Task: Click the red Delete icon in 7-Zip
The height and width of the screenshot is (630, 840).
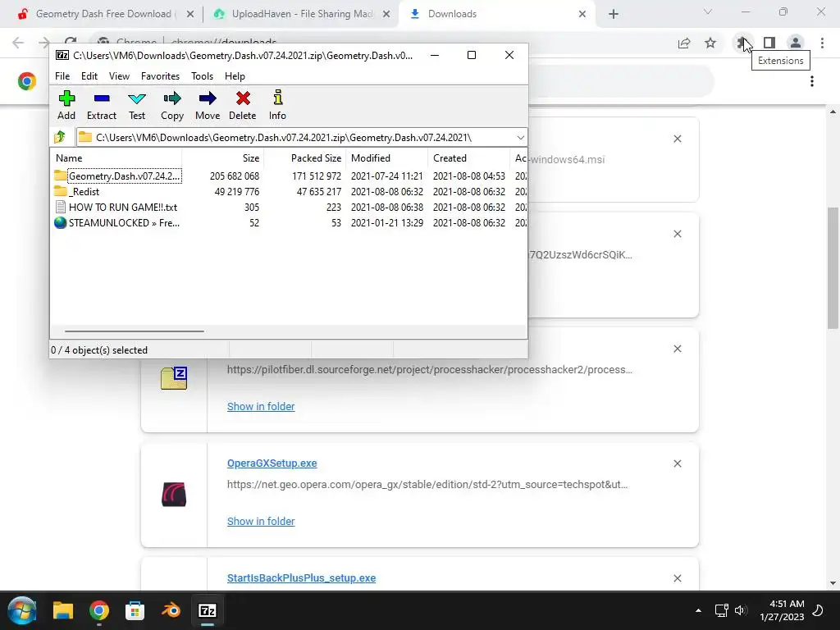Action: [243, 106]
